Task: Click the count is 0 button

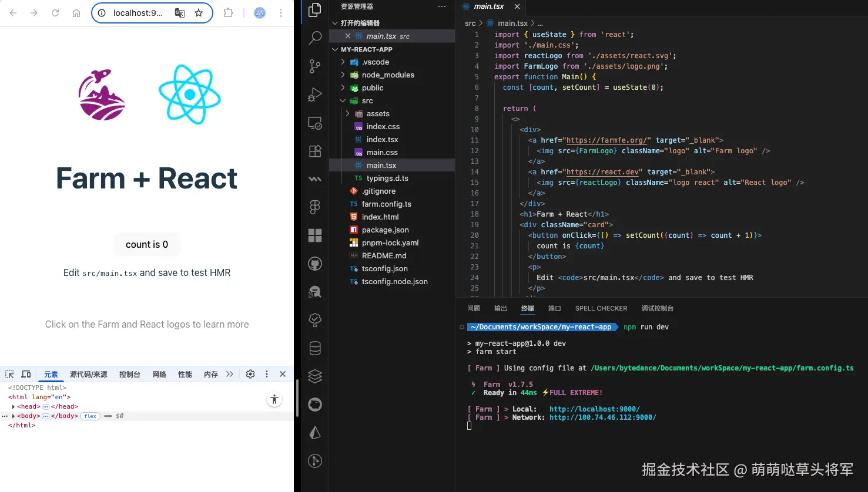Action: point(147,244)
